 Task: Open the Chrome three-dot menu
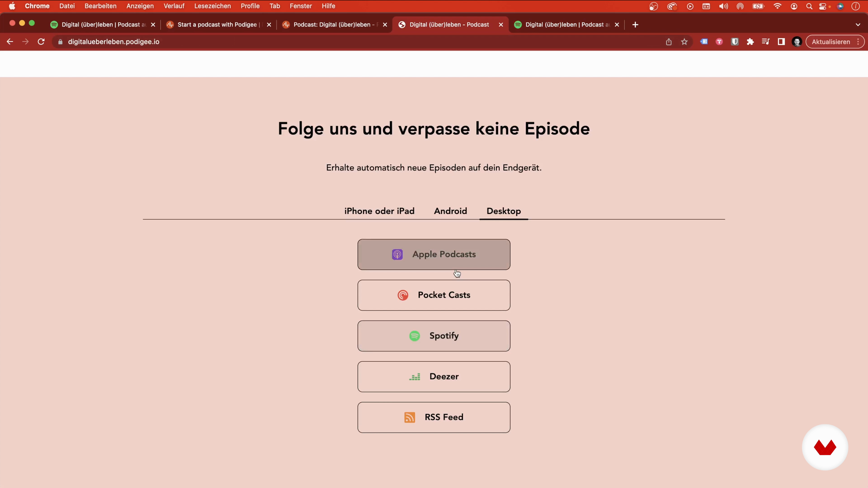[x=858, y=42]
